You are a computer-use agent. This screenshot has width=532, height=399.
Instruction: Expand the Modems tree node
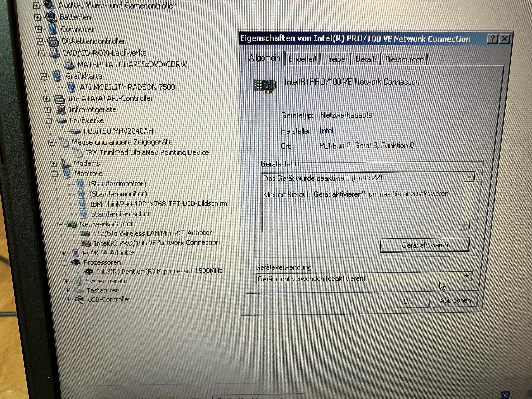click(54, 164)
